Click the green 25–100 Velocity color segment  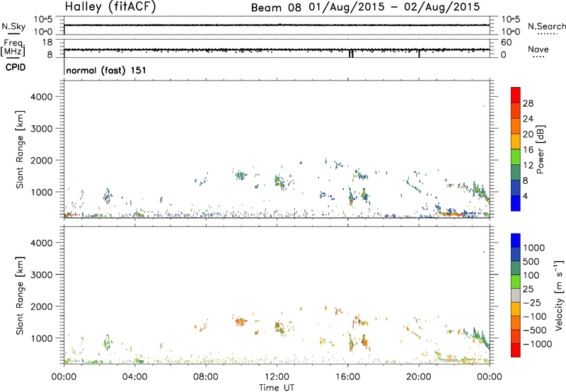[516, 282]
